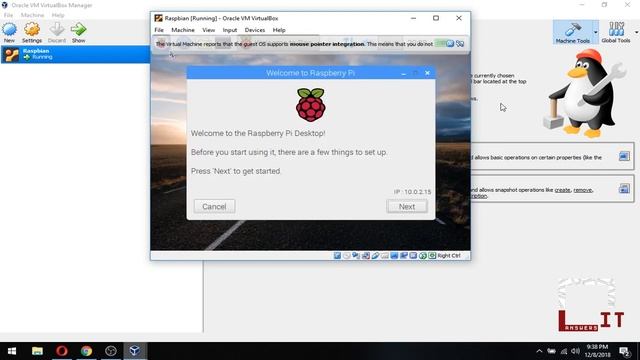Screen dimensions: 640x360
Task: Click USB devices icon in VM status bar
Action: [375, 256]
